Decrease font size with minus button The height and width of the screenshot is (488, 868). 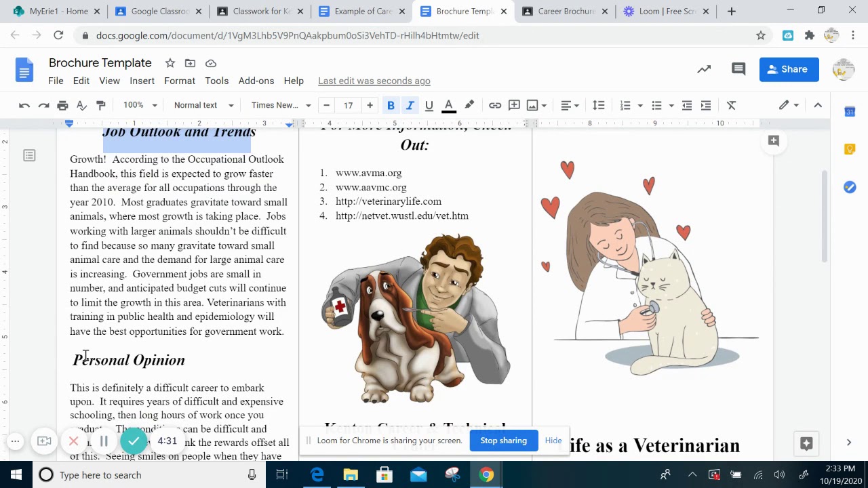327,105
